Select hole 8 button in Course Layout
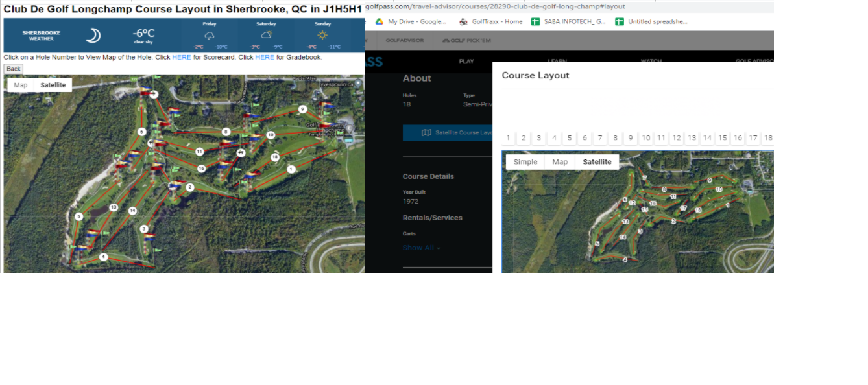Viewport: 868px width, 385px height. pos(615,138)
